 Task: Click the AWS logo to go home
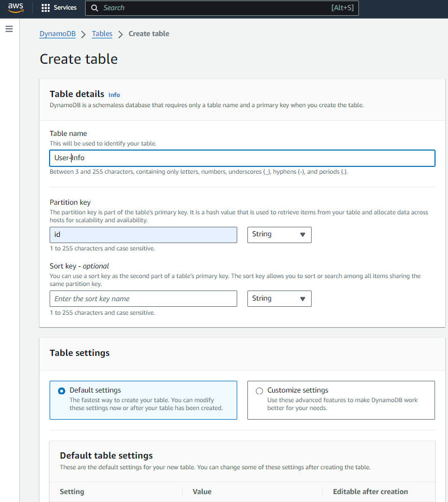click(15, 8)
